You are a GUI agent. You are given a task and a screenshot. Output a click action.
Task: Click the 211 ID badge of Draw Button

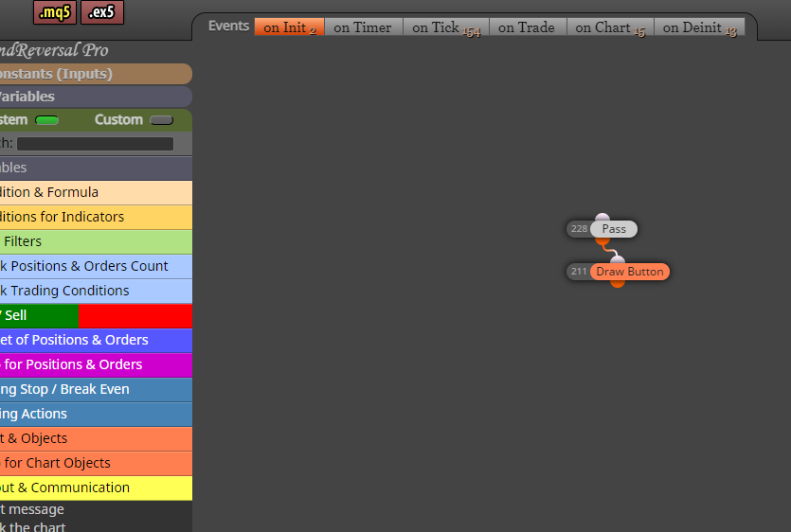click(579, 272)
